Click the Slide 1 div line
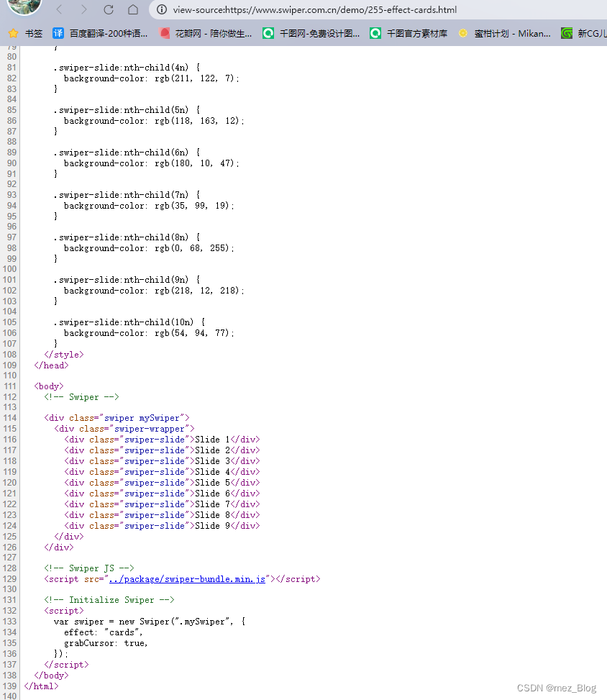 [x=162, y=440]
